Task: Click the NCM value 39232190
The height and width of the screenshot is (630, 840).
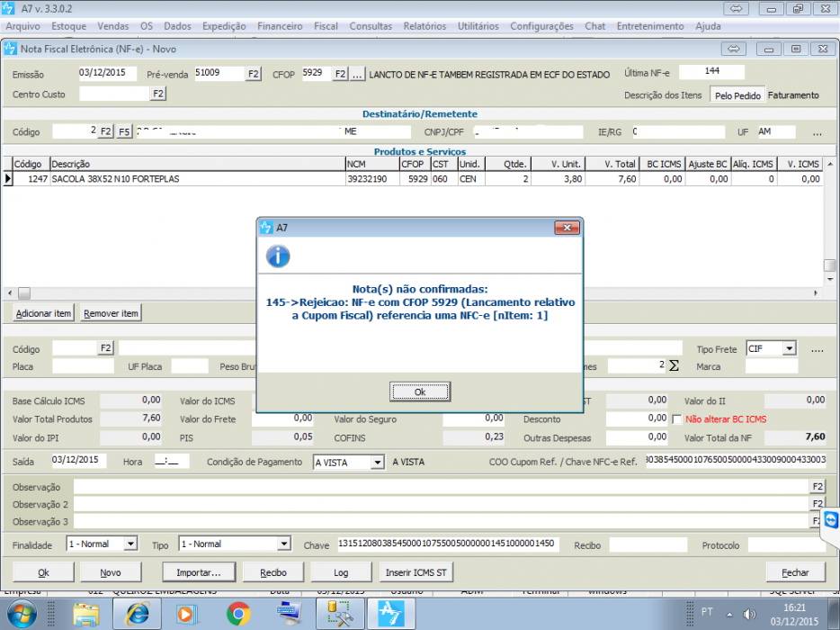Action: tap(368, 179)
